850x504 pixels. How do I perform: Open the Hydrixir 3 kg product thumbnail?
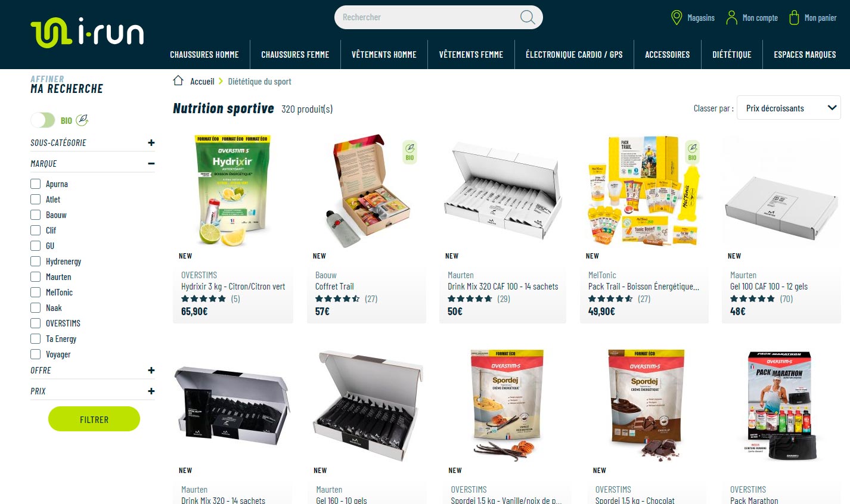pyautogui.click(x=233, y=191)
